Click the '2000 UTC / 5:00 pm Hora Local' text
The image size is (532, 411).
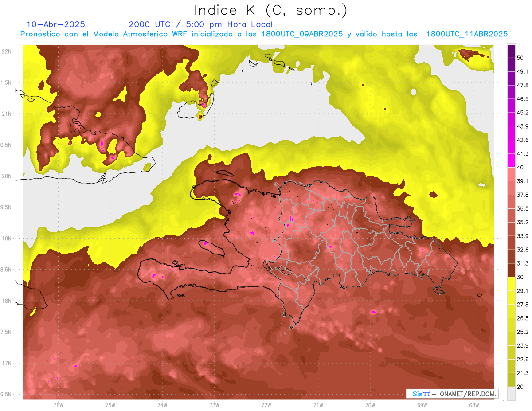(201, 24)
